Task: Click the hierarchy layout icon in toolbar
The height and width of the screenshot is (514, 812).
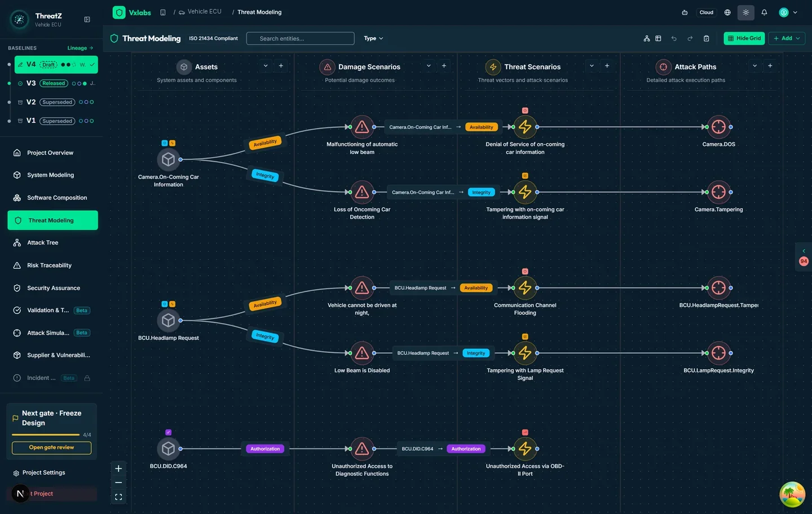Action: [x=646, y=38]
